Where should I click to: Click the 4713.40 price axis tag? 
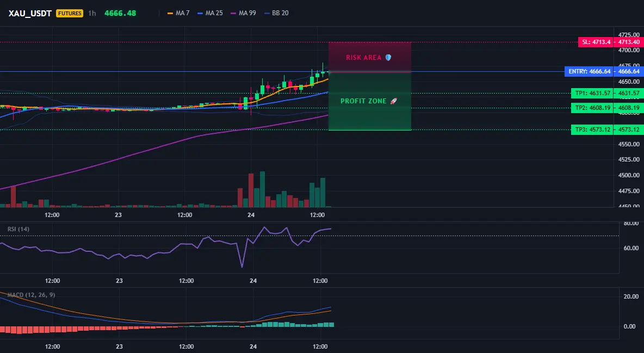pyautogui.click(x=629, y=42)
